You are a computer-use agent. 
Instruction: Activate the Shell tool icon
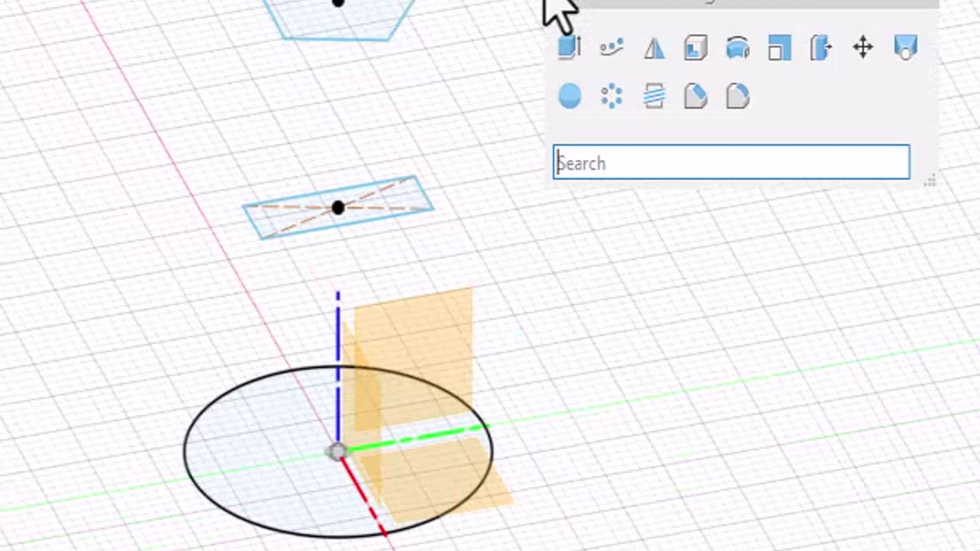point(695,48)
